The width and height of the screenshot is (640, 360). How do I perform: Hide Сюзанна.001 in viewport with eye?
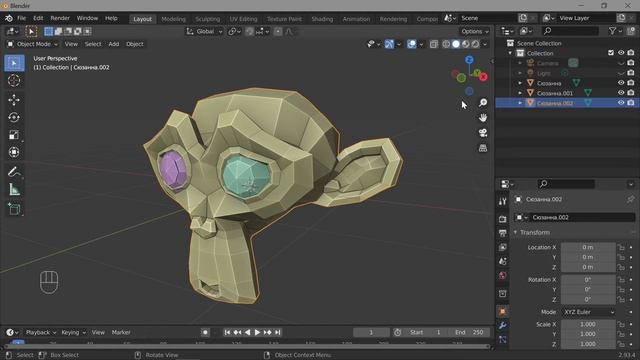pos(621,93)
